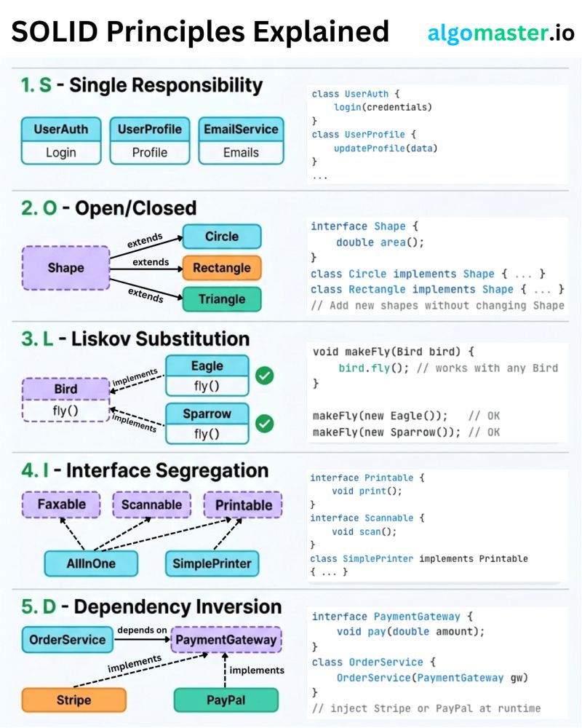The width and height of the screenshot is (582, 728).
Task: Click the green checkmark next to Eagle
Action: pyautogui.click(x=264, y=376)
